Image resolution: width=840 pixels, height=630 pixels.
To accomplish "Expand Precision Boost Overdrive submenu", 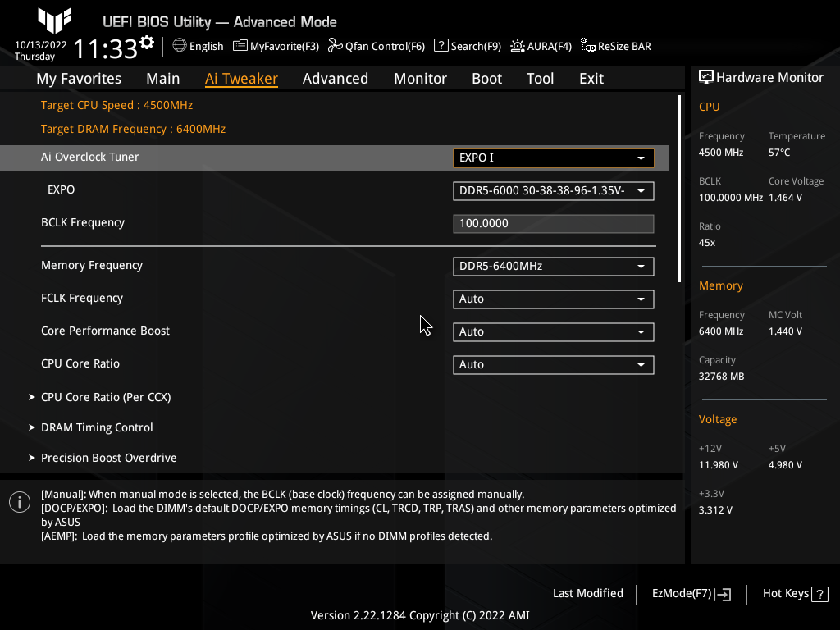I will 109,458.
